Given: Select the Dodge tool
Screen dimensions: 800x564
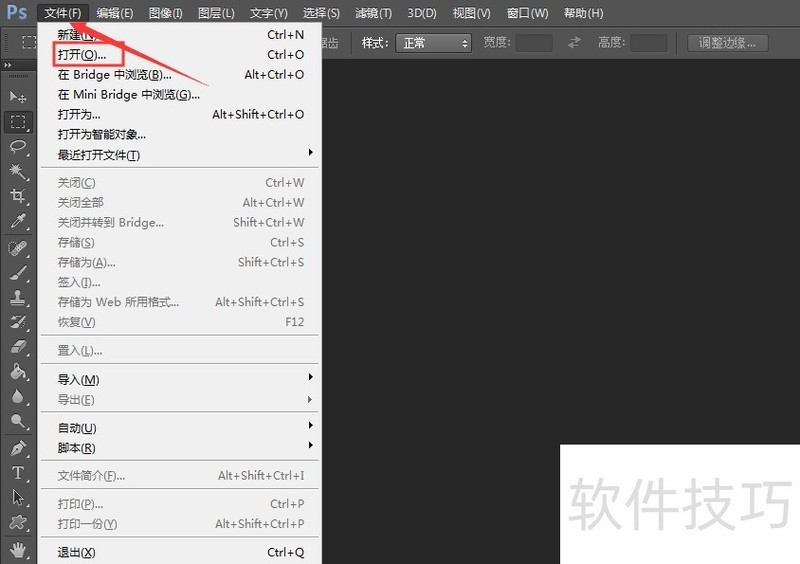Looking at the screenshot, I should coord(18,421).
